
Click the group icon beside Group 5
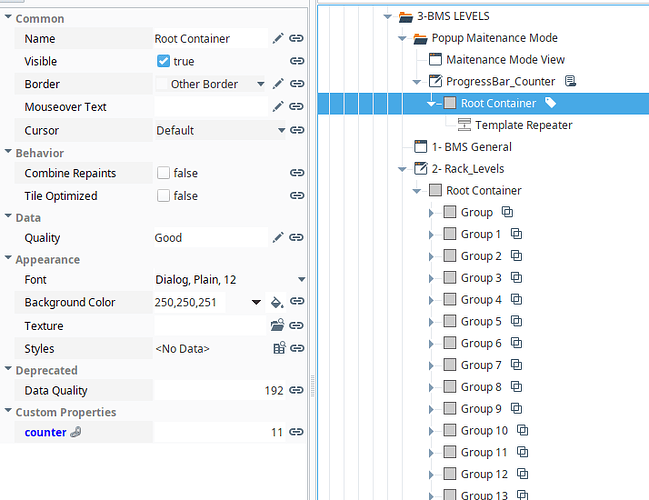tap(516, 321)
